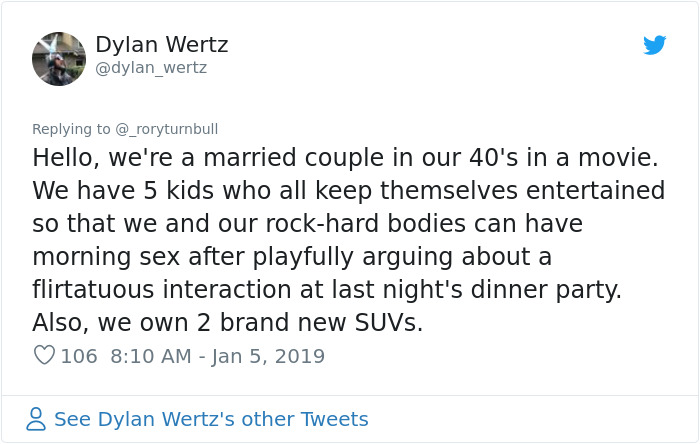Open the @_roryturnbull mention
700x444 pixels.
tap(167, 129)
